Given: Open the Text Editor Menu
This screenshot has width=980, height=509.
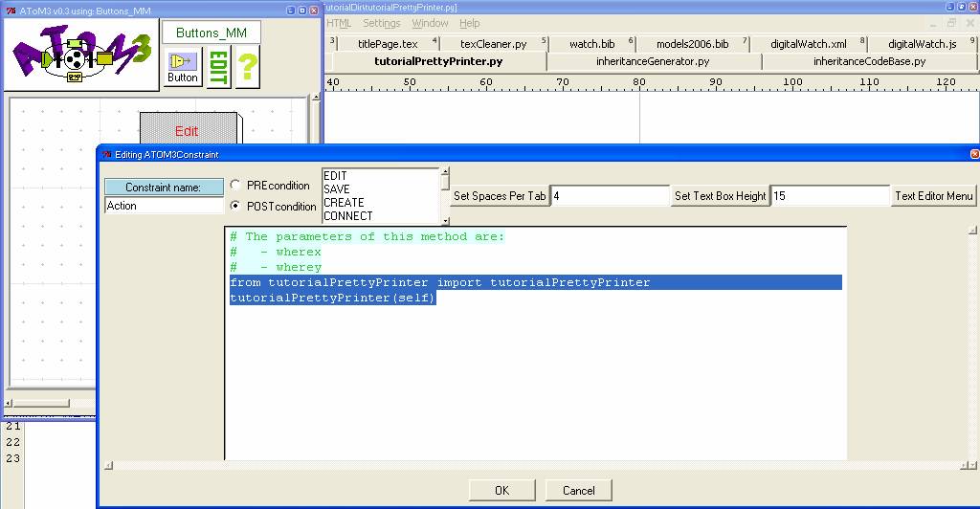Looking at the screenshot, I should (933, 196).
